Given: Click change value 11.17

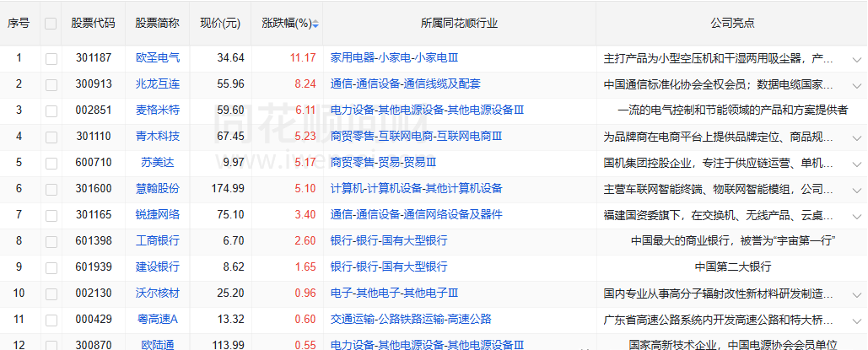Looking at the screenshot, I should tap(302, 57).
